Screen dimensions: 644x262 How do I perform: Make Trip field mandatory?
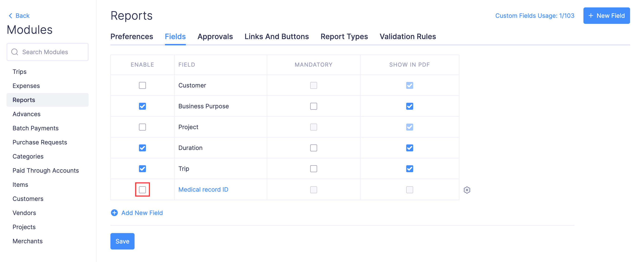coord(313,169)
